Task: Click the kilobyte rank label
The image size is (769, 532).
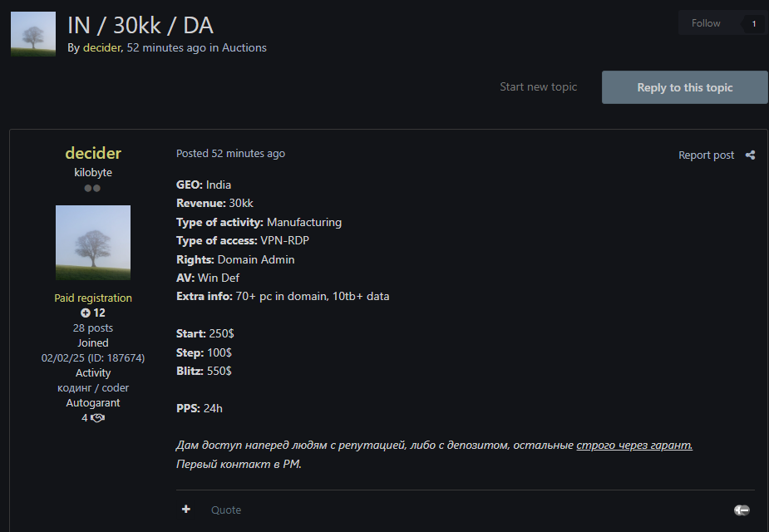Action: pyautogui.click(x=93, y=173)
